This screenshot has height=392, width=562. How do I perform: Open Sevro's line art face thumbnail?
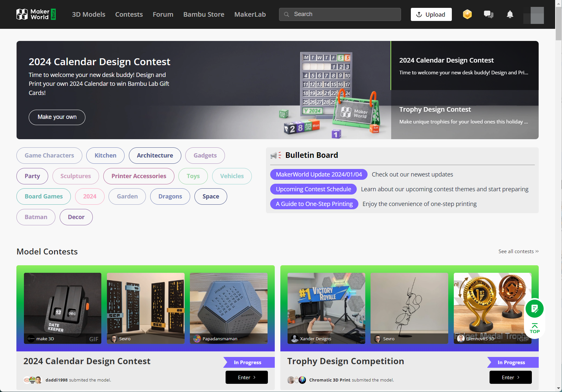[409, 308]
